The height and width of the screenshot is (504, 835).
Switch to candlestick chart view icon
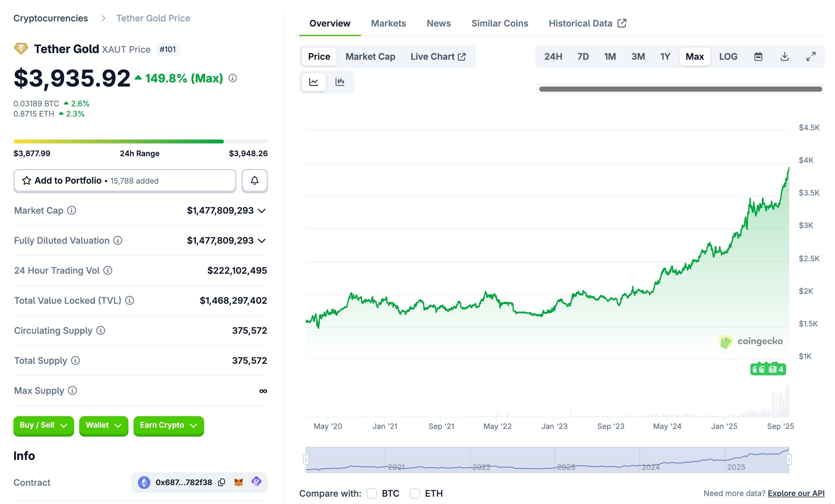coord(340,82)
